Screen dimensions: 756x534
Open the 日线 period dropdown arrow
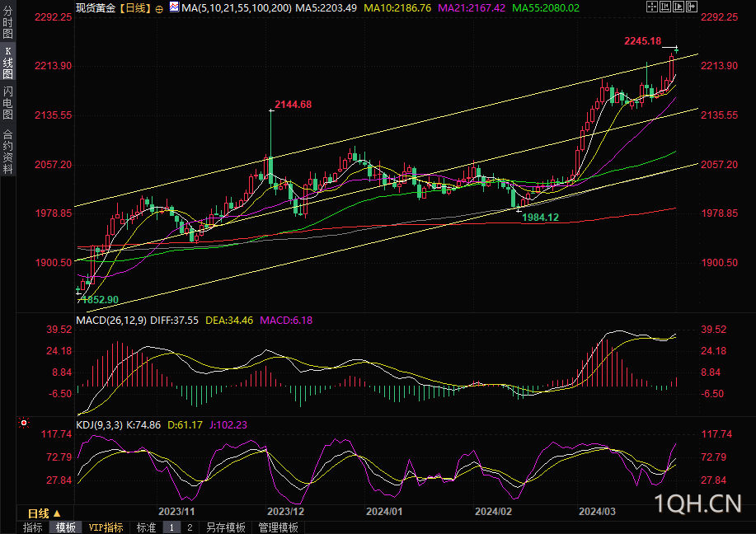[x=57, y=513]
